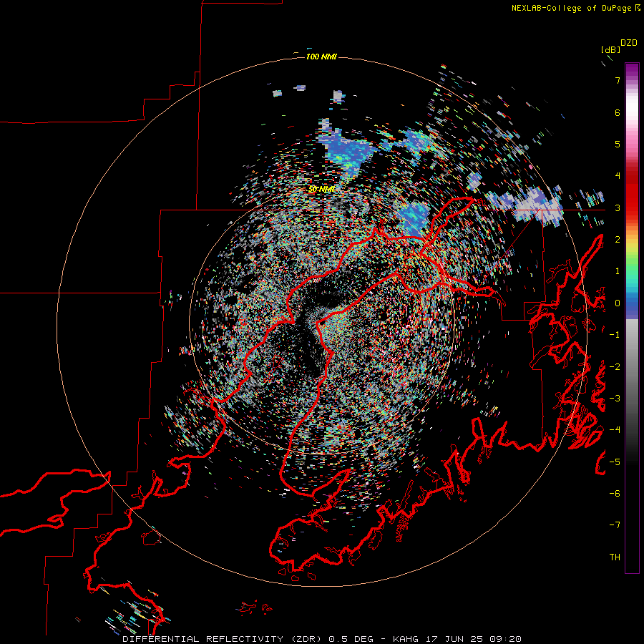Click the colorbar tick label -5
This screenshot has height=644, width=644.
pyautogui.click(x=615, y=462)
